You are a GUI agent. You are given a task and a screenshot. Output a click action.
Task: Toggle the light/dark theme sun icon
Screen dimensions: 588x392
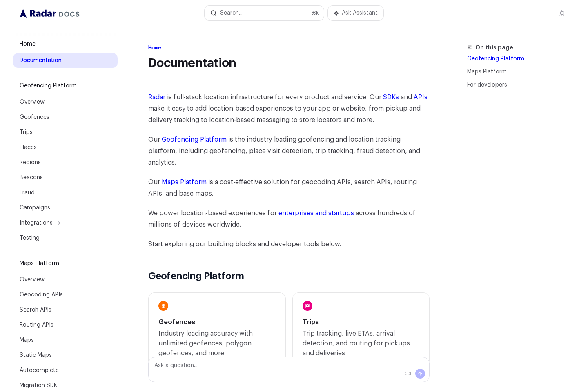pyautogui.click(x=562, y=13)
